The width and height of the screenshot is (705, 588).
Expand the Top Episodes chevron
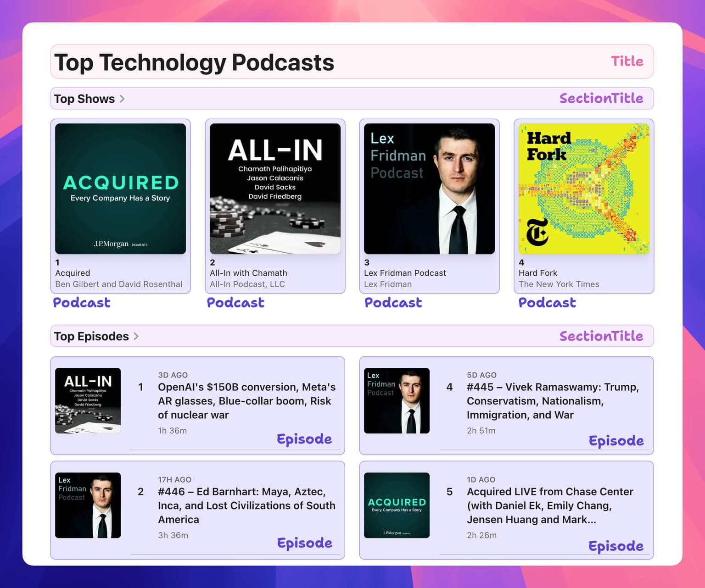point(136,336)
